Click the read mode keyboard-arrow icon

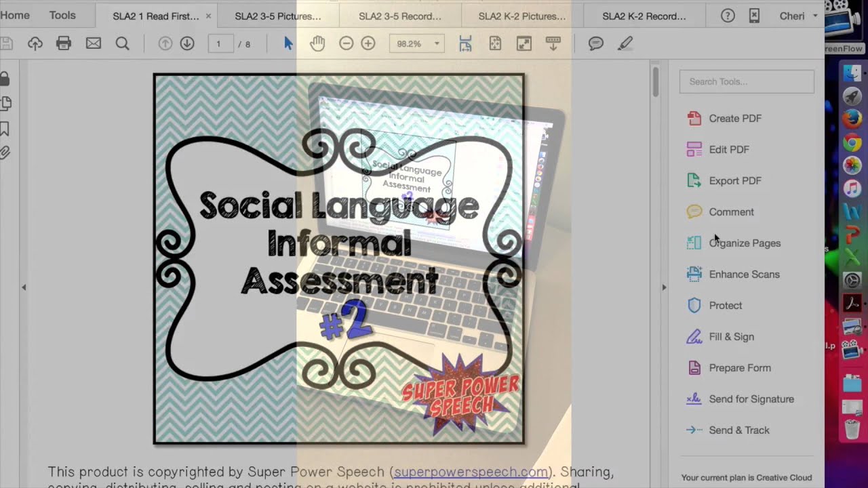[x=553, y=43]
